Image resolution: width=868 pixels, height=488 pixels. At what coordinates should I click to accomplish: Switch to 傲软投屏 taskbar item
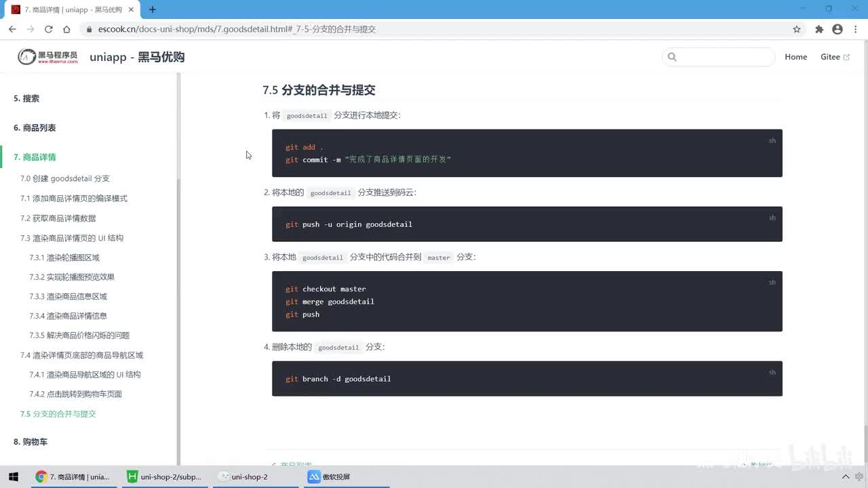click(347, 476)
